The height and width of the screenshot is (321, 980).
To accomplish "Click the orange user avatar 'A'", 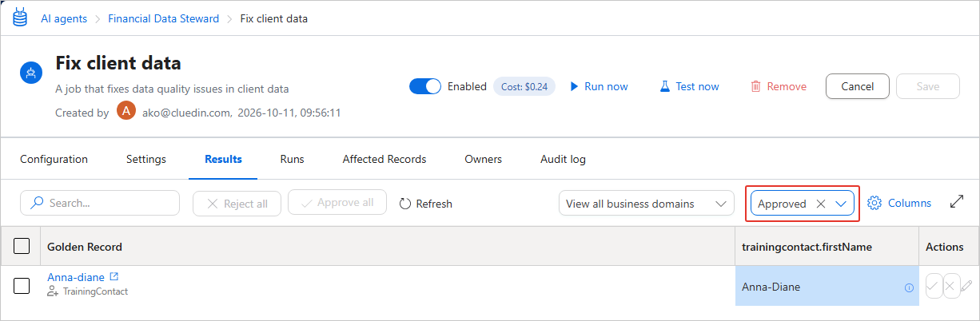I will point(126,111).
